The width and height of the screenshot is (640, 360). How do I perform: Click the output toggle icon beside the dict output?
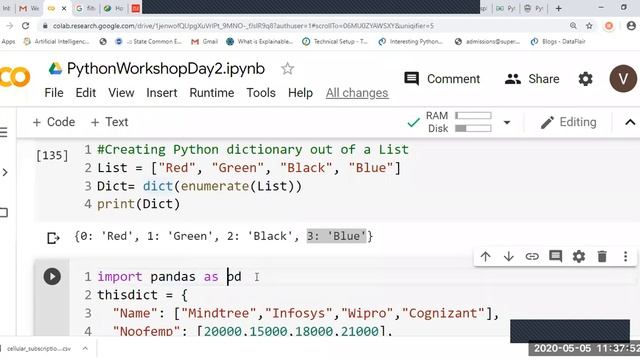click(53, 238)
